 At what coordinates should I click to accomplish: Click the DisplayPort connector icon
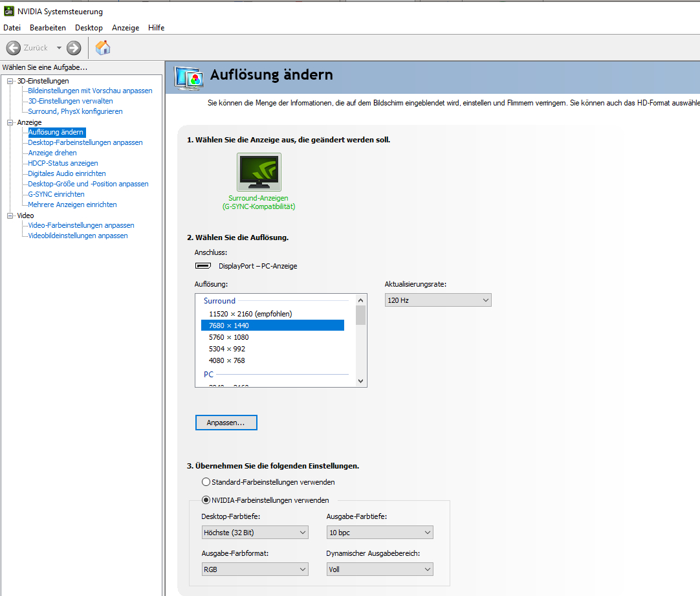coord(203,265)
